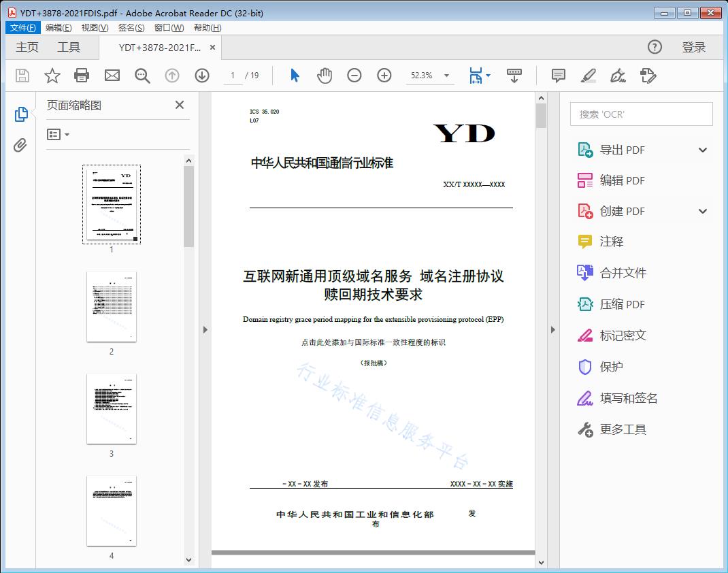Zoom out using the minus icon

[x=354, y=76]
